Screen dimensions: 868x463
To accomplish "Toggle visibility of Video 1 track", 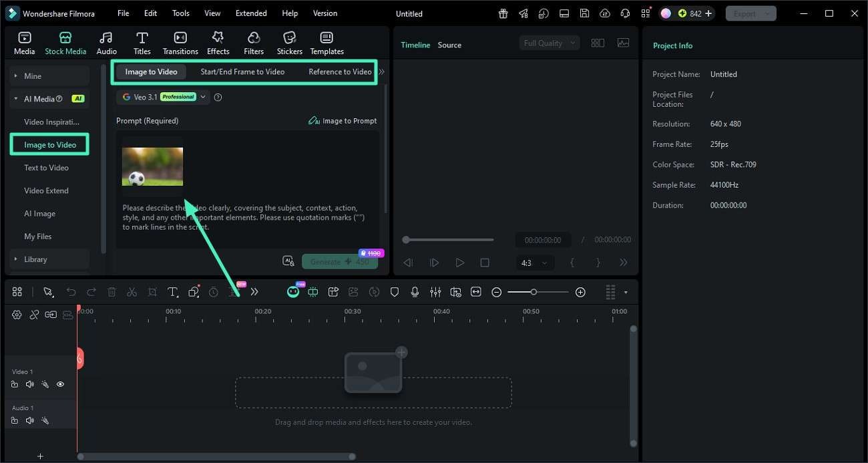I will (x=60, y=384).
